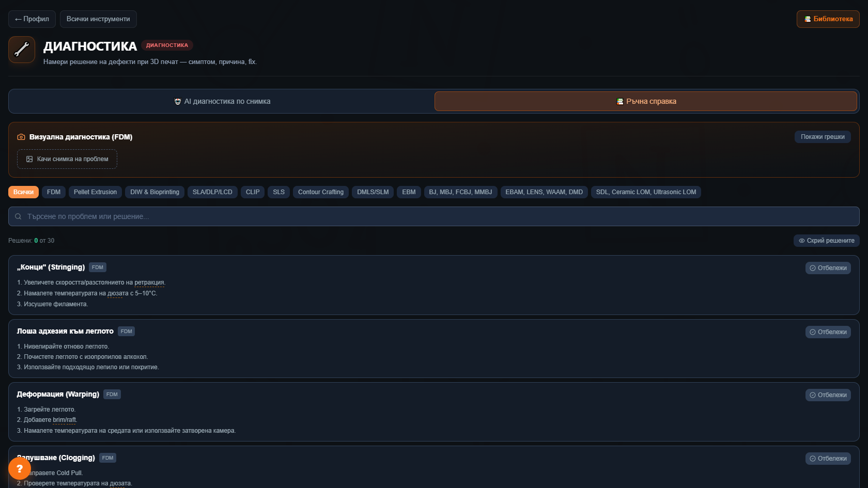The height and width of the screenshot is (488, 868).
Task: Click Покажи грешки button
Action: tap(823, 137)
